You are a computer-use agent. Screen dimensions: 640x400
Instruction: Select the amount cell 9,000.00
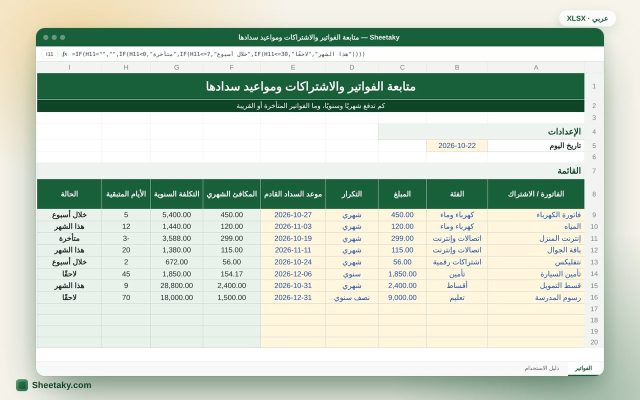pos(402,298)
